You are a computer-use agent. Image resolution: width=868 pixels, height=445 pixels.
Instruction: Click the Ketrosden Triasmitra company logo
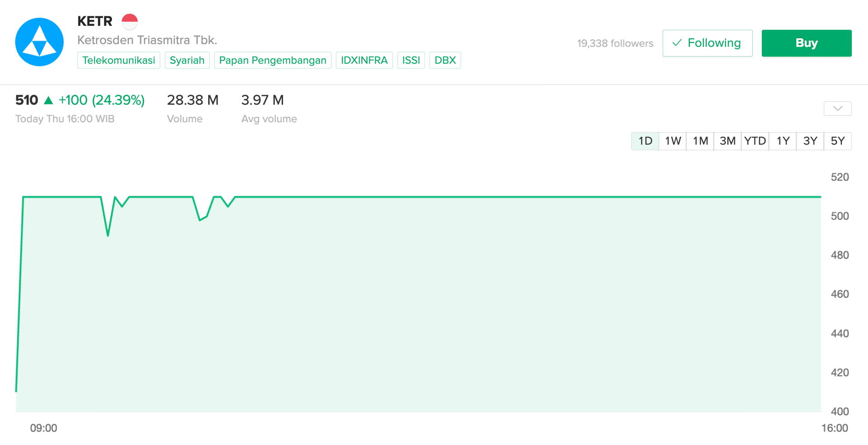coord(39,42)
